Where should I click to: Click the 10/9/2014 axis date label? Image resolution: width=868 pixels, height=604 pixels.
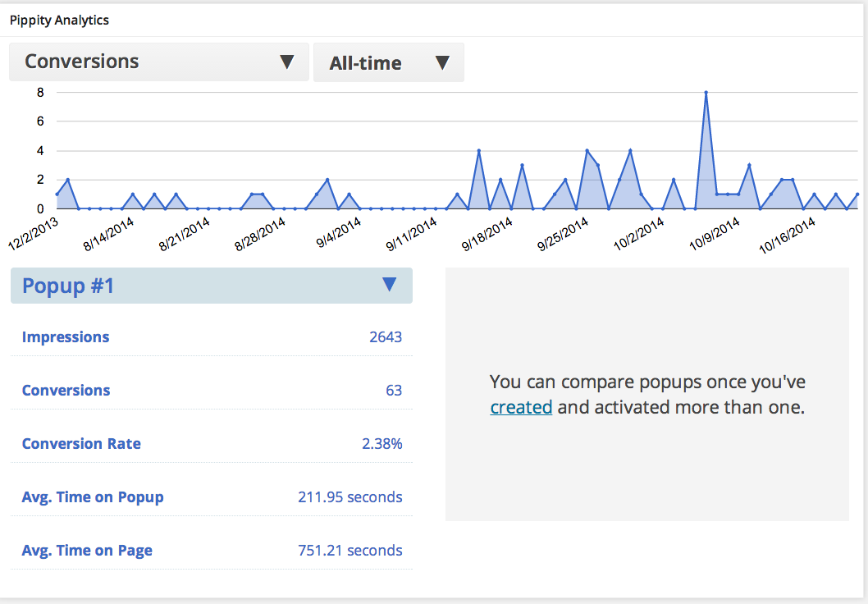(x=714, y=235)
